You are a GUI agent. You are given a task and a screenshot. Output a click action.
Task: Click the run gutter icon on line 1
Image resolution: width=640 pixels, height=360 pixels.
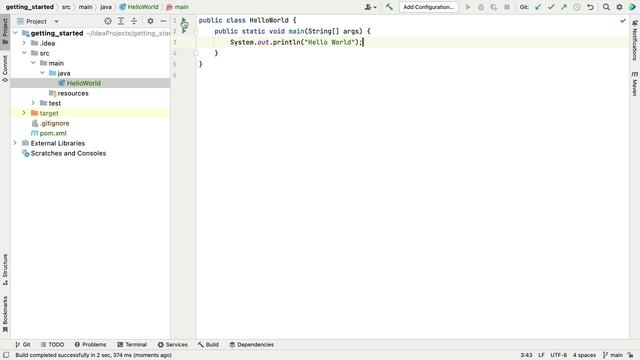click(x=184, y=20)
